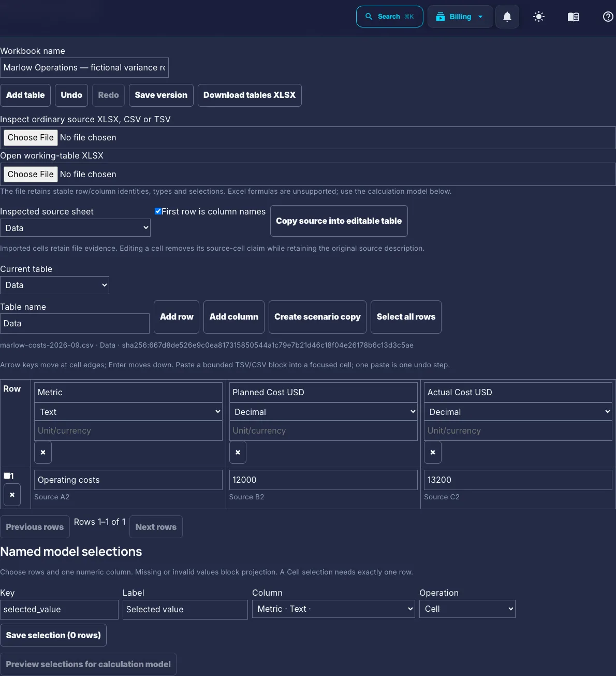Click the Add column button
The image size is (616, 676).
234,317
